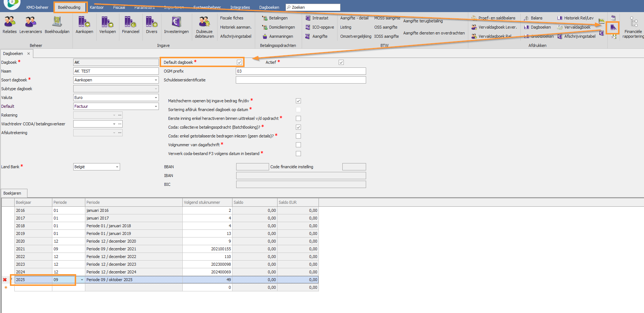This screenshot has width=644, height=313.
Task: Click the Verkopen entry icon
Action: pos(107,23)
